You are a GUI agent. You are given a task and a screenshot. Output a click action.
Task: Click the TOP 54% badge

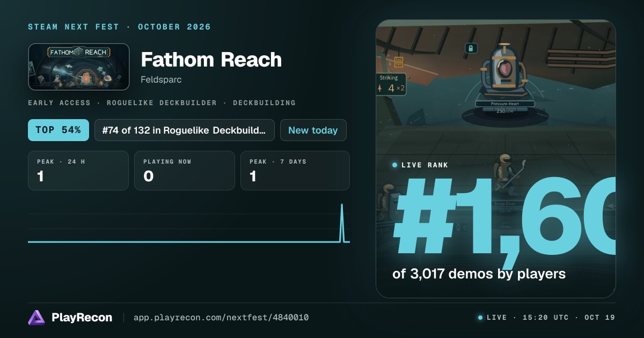[58, 130]
